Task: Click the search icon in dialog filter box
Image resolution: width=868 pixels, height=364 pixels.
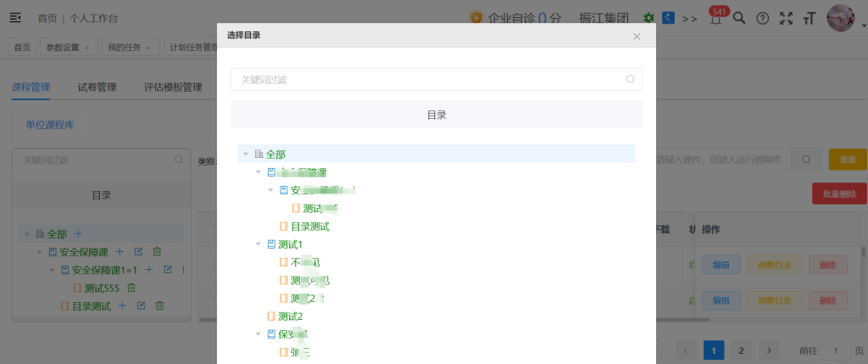Action: click(x=630, y=79)
